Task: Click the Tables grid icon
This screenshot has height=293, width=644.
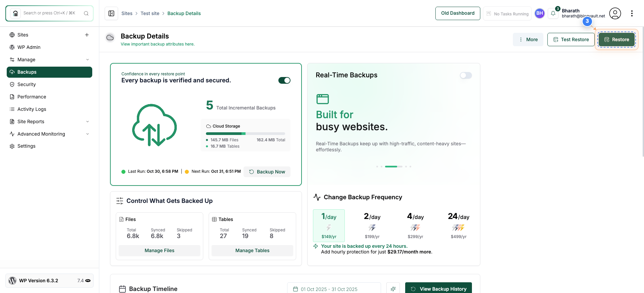Action: [214, 219]
